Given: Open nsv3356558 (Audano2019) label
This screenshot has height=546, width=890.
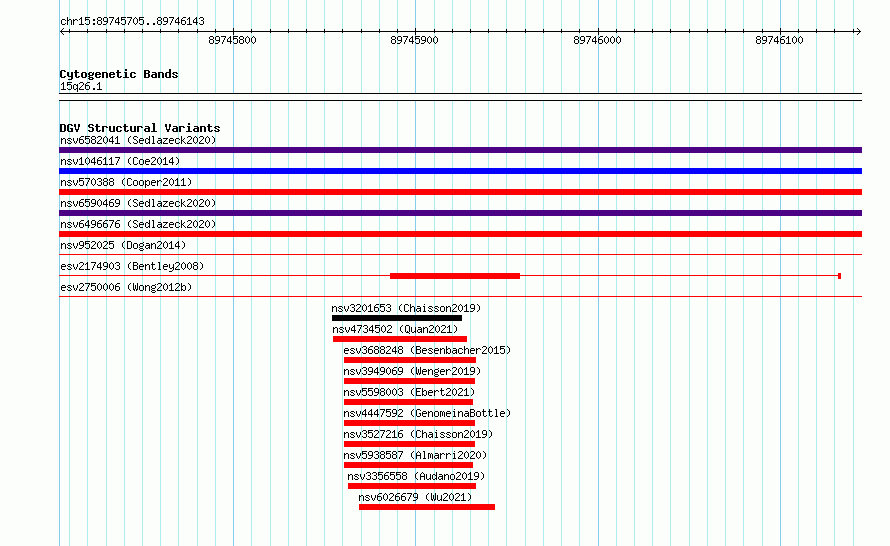Looking at the screenshot, I should [x=416, y=476].
